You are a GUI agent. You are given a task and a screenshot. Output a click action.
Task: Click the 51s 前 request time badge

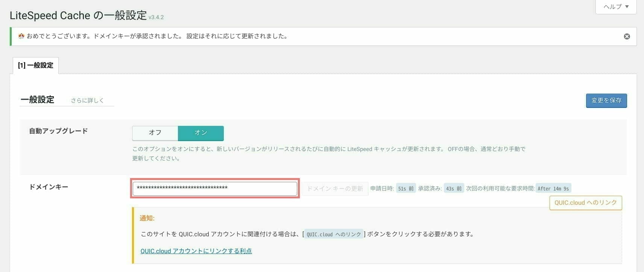406,189
